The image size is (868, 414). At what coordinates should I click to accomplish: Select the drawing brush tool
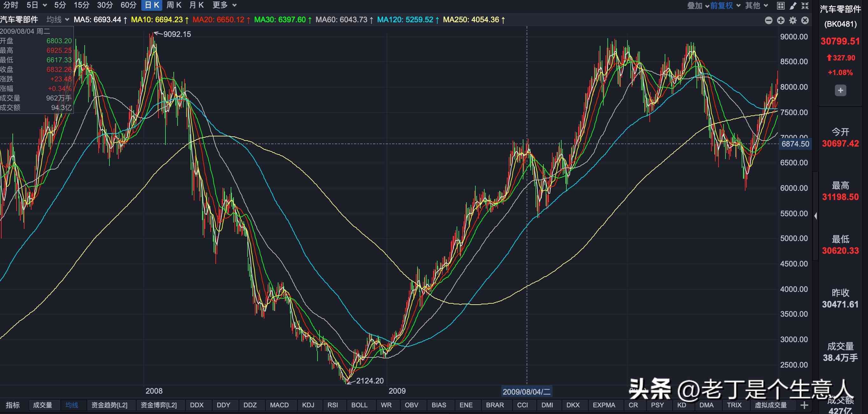(793, 5)
